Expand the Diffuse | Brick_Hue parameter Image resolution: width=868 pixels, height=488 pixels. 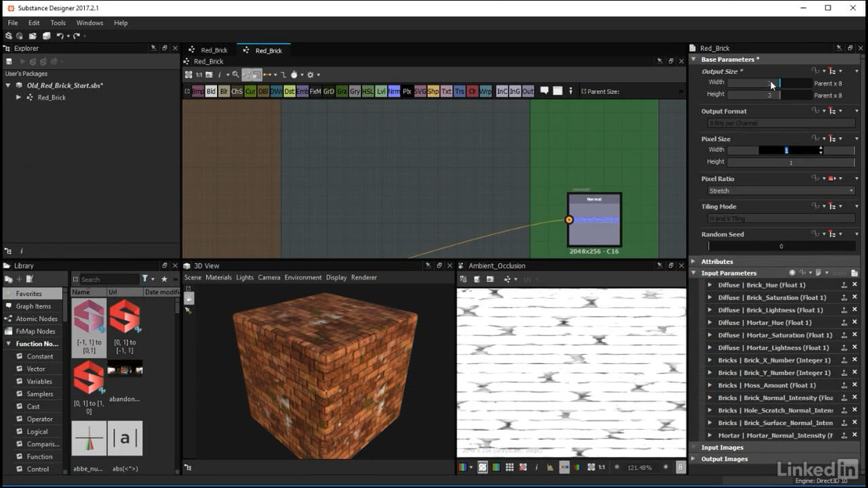tap(709, 285)
